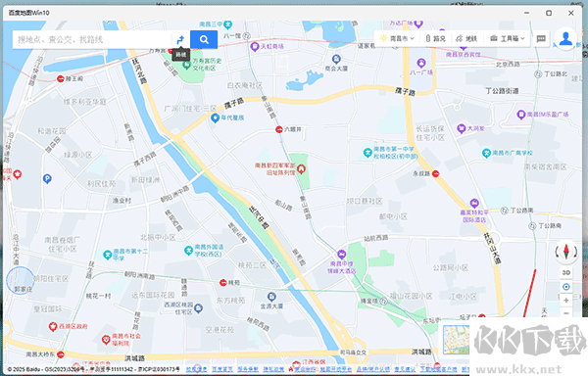The image size is (588, 376).
Task: Zoom out with the minus button
Action: (x=566, y=313)
